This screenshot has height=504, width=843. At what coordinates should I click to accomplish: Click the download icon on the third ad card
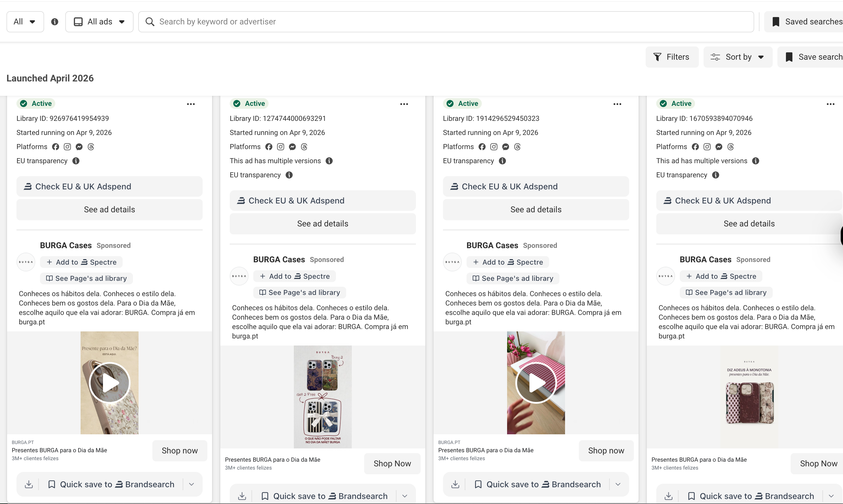point(455,484)
